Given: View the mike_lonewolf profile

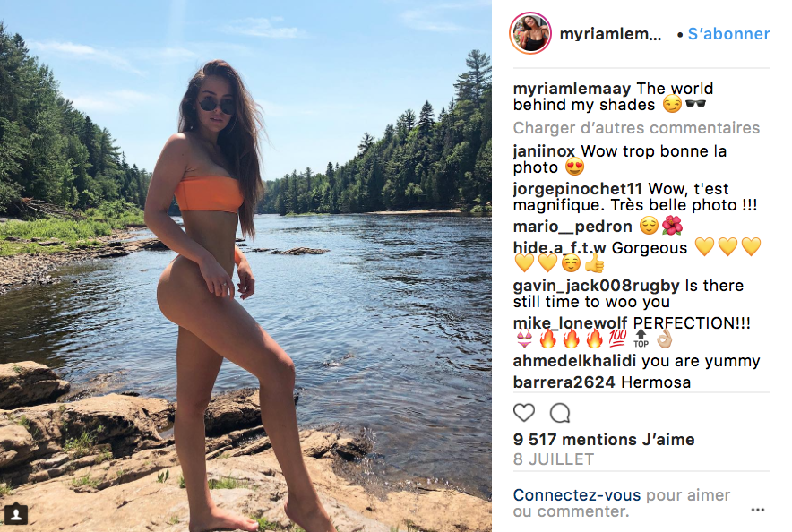Looking at the screenshot, I should coord(571,323).
